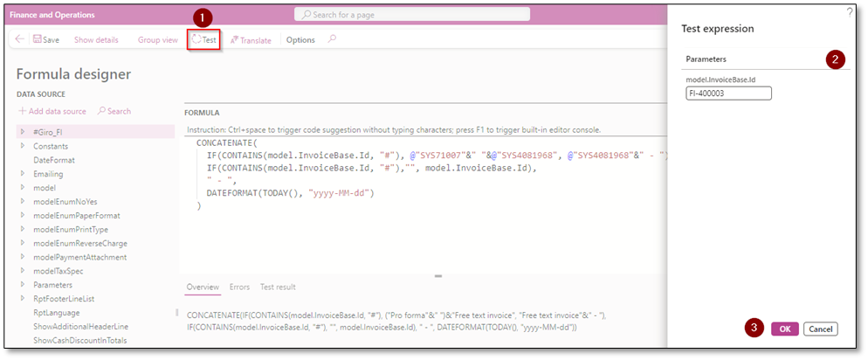Open the Options menu

(x=300, y=40)
